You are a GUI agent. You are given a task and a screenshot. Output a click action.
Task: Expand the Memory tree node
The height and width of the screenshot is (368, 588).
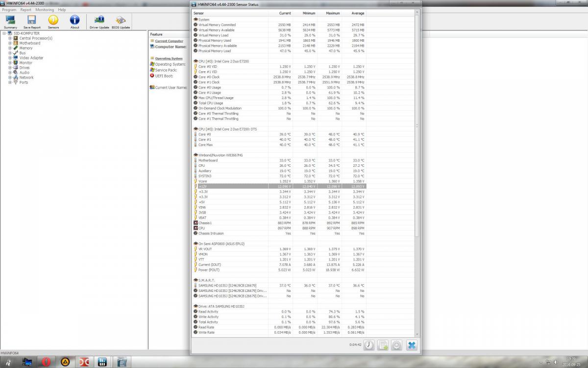click(x=10, y=48)
